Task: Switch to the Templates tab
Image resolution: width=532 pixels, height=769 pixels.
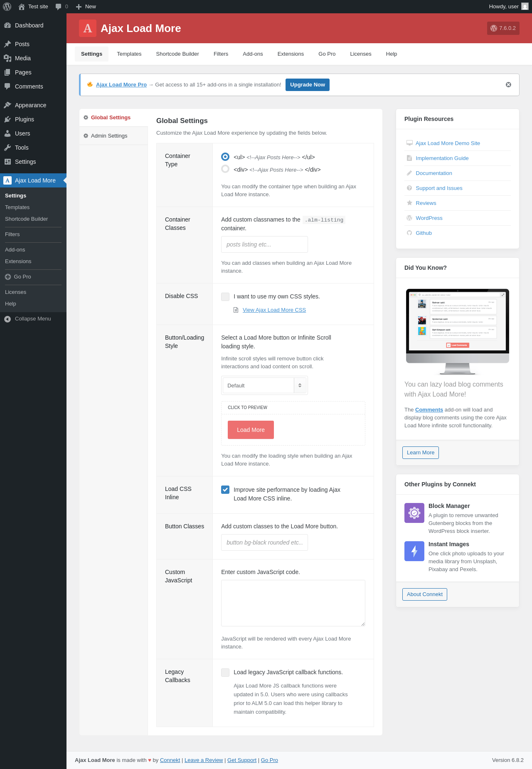Action: point(129,54)
